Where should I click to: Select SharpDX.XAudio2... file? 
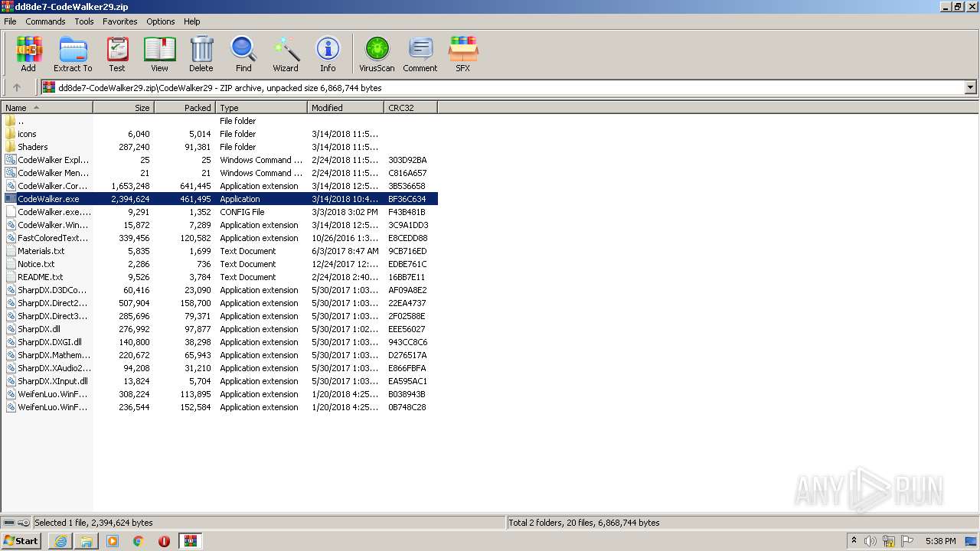[x=220, y=368]
